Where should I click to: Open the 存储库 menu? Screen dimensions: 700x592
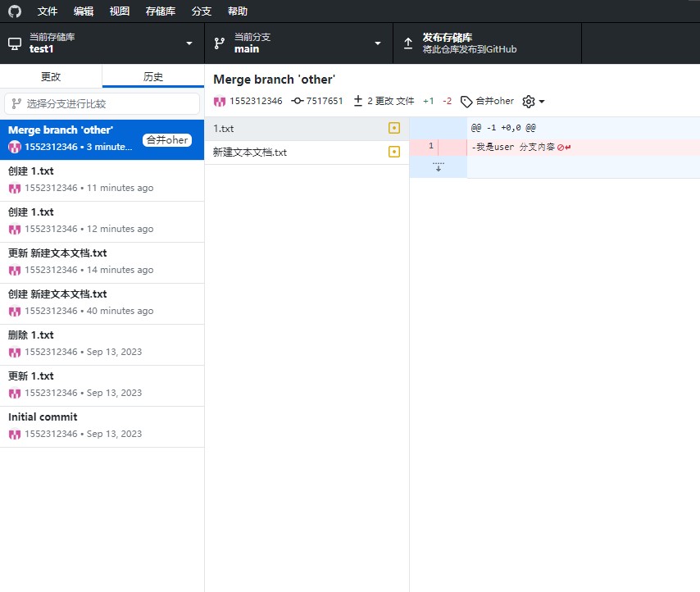(x=161, y=11)
